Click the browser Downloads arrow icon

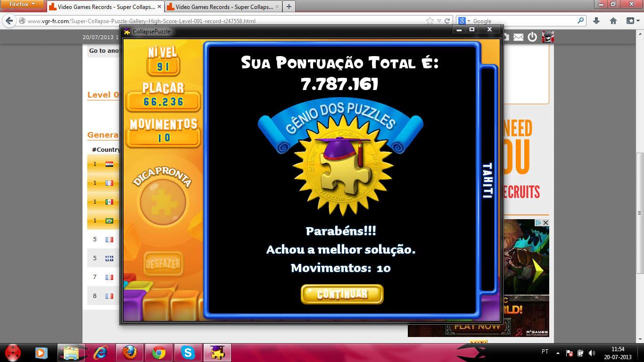596,21
